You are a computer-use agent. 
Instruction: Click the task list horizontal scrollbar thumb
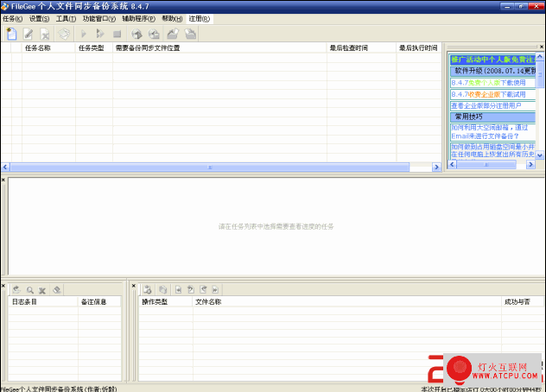coord(210,168)
